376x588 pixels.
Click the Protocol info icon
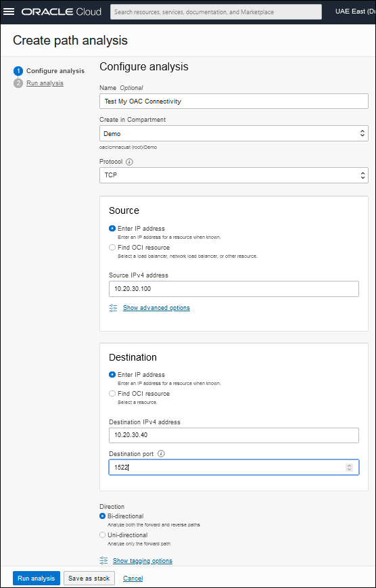point(129,162)
